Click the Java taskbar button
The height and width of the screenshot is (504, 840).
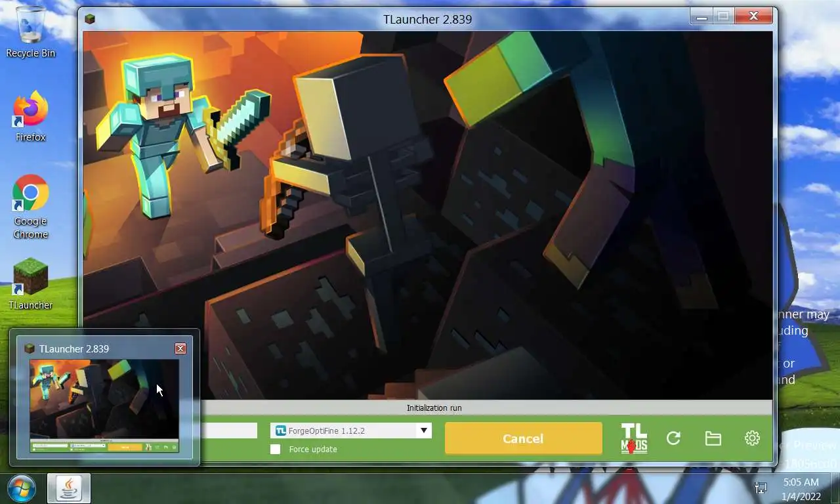pos(68,488)
